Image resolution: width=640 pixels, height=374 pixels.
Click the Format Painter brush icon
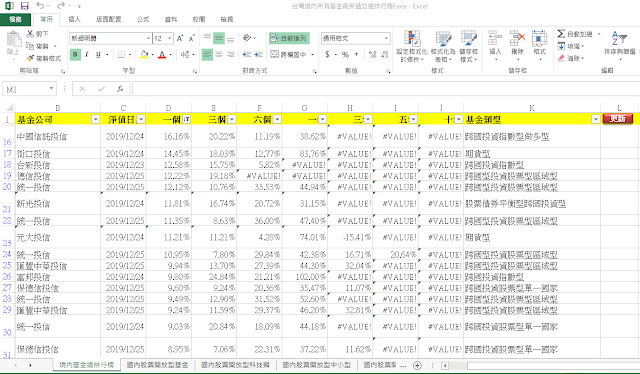coord(30,58)
